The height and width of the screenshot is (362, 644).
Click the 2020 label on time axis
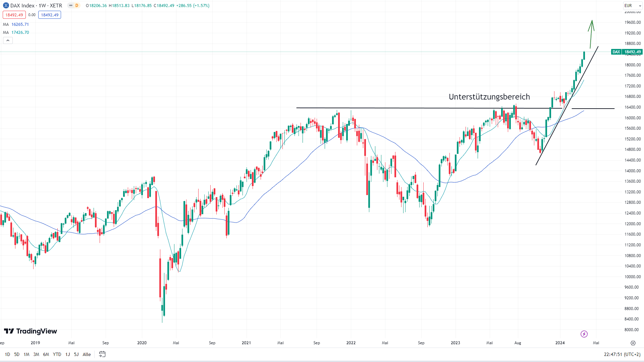pyautogui.click(x=142, y=343)
